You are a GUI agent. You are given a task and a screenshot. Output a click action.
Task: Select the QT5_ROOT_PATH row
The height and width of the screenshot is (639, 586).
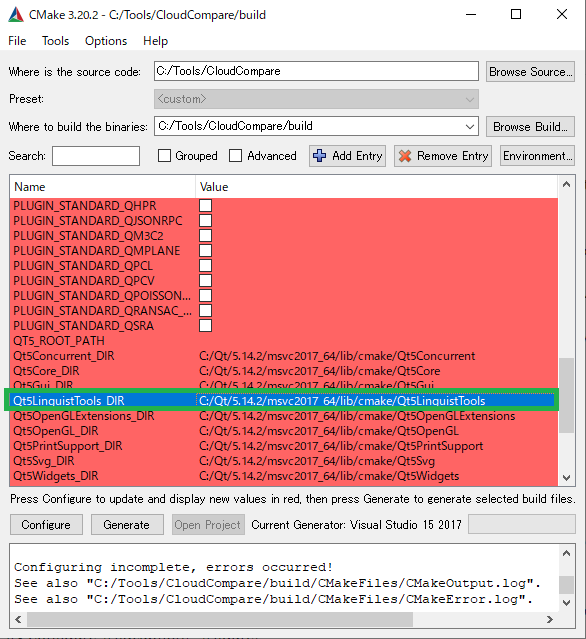[x=284, y=341]
